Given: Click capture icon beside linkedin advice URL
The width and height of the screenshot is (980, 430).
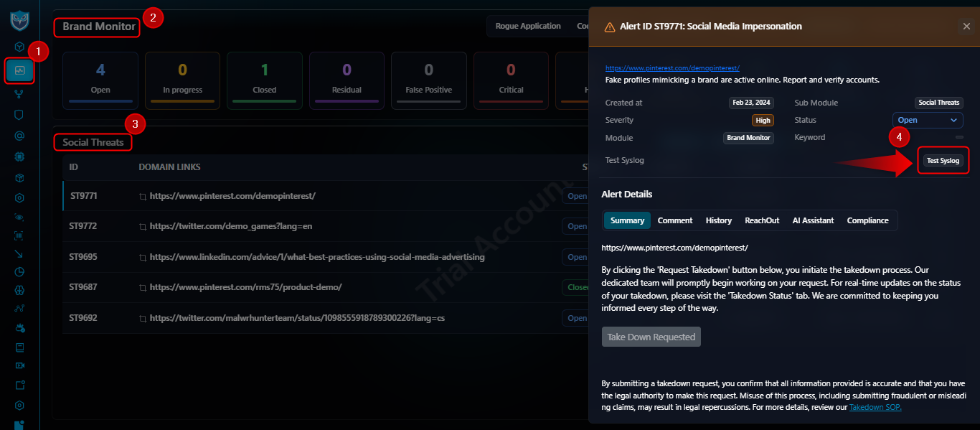Looking at the screenshot, I should point(143,257).
